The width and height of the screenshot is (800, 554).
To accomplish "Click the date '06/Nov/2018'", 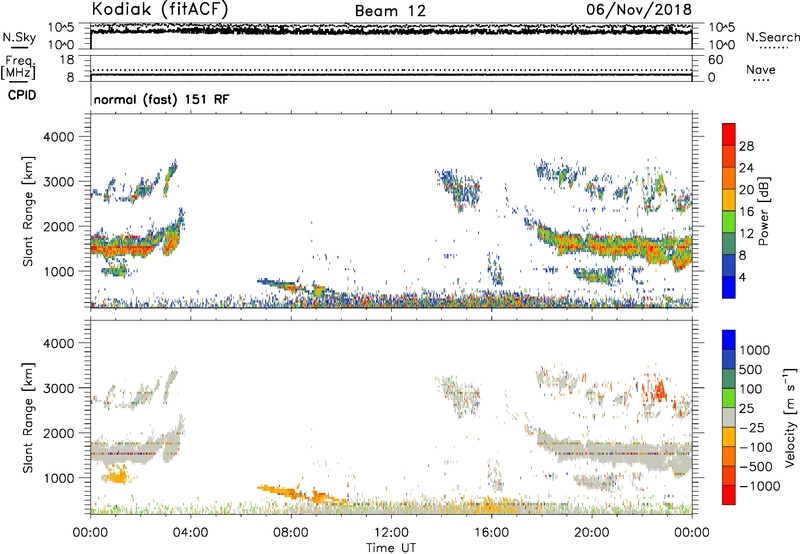I will pyautogui.click(x=639, y=9).
